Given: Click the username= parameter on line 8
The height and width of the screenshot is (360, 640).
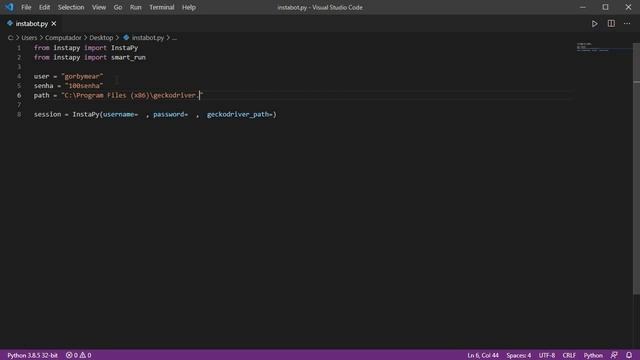Looking at the screenshot, I should click(120, 115).
